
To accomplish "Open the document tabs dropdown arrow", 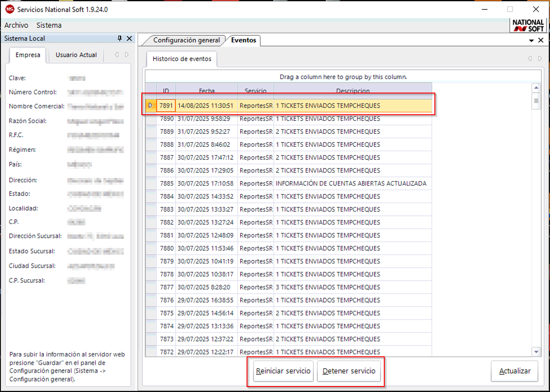I will (x=531, y=40).
